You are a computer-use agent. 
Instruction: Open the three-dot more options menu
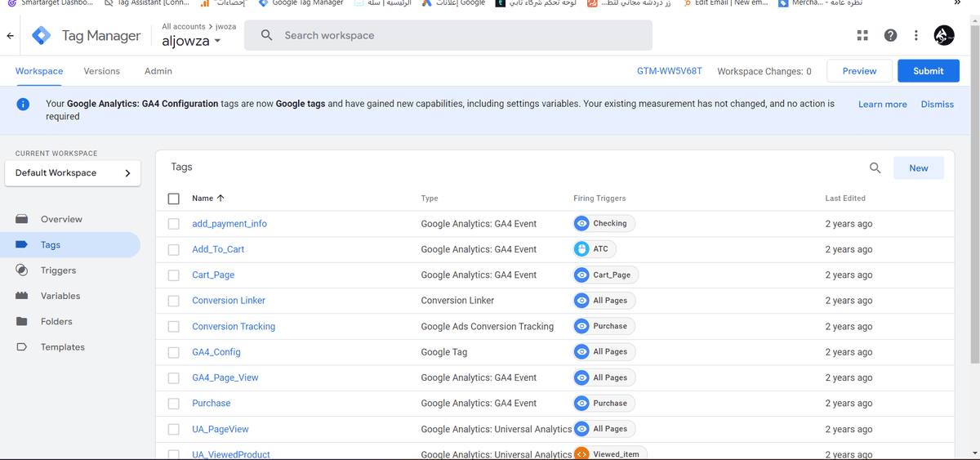click(x=916, y=35)
